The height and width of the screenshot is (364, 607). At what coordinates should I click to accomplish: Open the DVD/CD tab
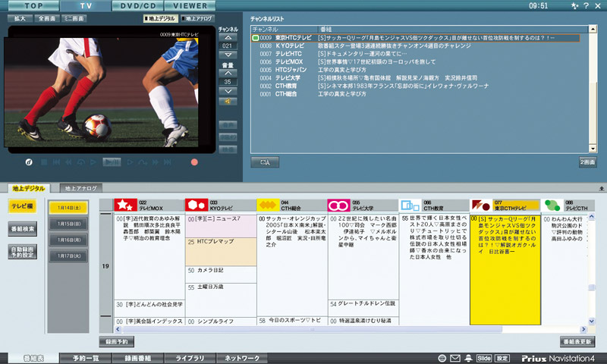pos(138,5)
